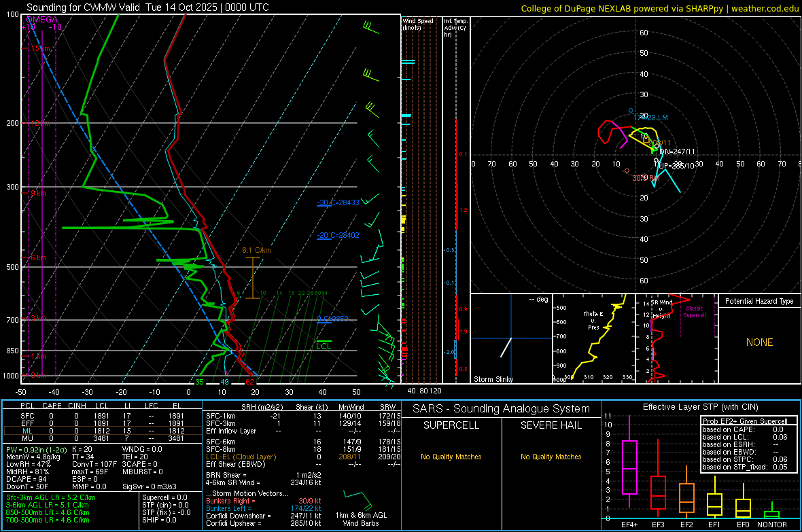Select the SFC-6km shear row
The height and width of the screenshot is (532, 802).
pos(303,442)
